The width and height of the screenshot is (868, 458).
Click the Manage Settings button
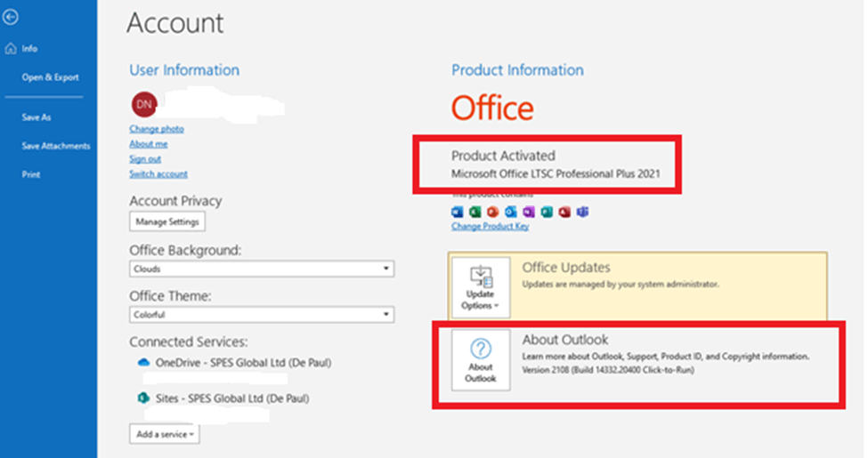[x=167, y=221]
